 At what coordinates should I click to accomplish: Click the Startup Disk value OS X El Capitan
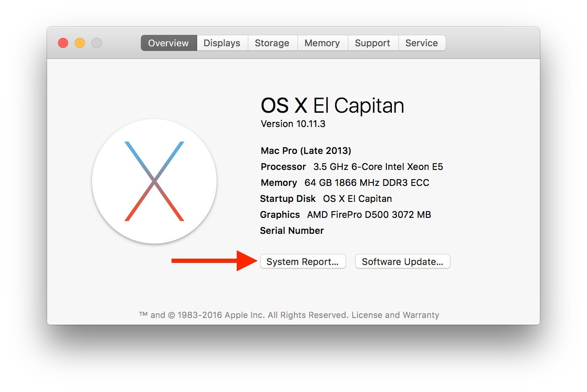click(x=357, y=199)
